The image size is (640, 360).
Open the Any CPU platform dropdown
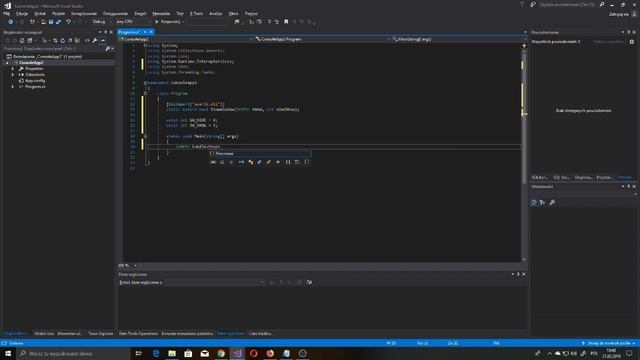(133, 22)
